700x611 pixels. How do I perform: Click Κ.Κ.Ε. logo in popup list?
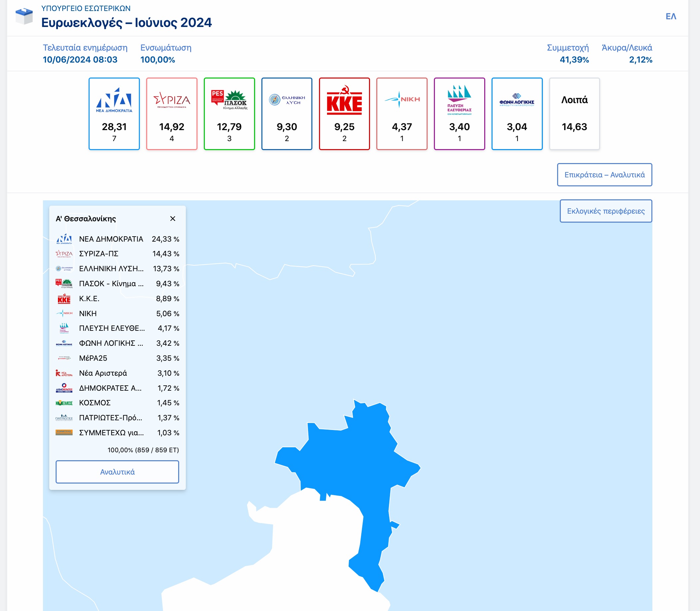64,299
